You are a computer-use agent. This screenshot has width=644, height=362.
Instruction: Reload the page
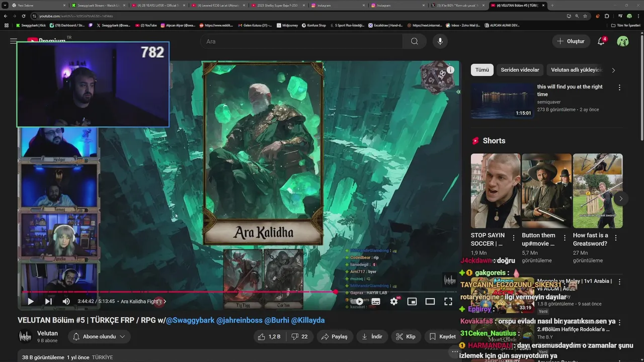tap(23, 16)
